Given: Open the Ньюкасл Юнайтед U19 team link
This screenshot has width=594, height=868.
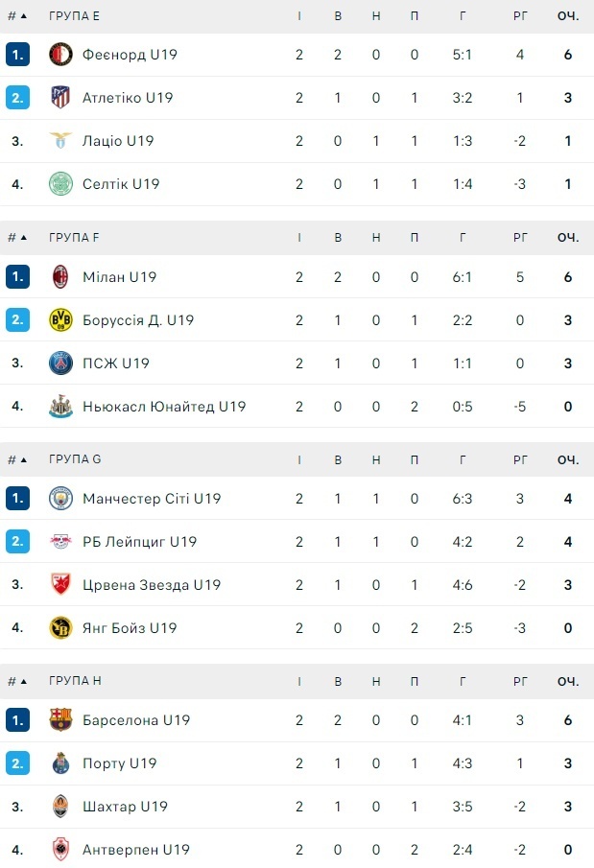Looking at the screenshot, I should (164, 407).
